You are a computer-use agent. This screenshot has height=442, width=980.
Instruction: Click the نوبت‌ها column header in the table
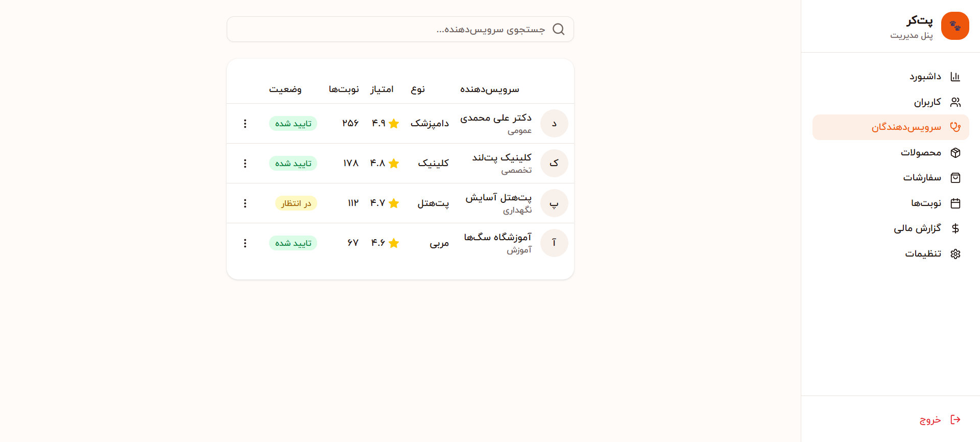pos(344,89)
